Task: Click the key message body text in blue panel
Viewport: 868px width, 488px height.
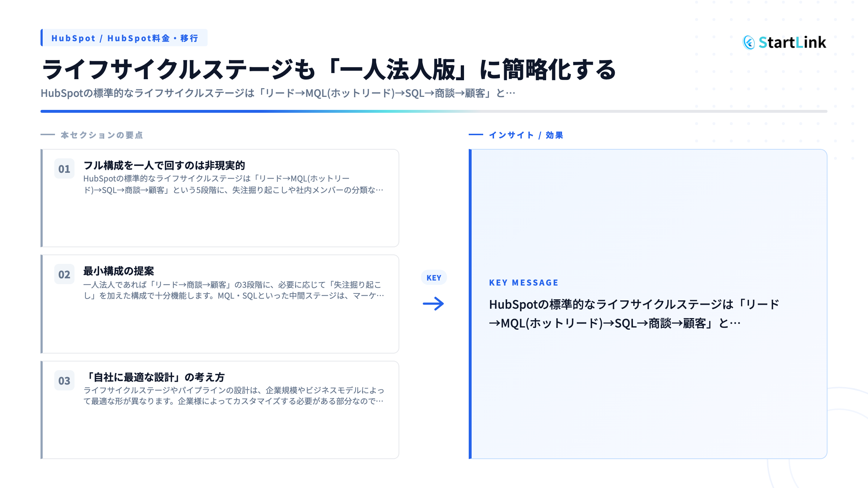Action: tap(634, 314)
